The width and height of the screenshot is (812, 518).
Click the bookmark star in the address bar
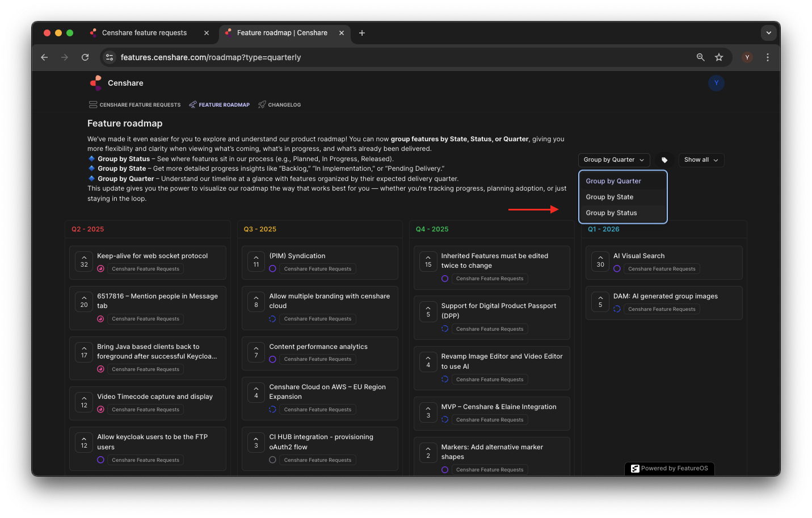tap(719, 57)
